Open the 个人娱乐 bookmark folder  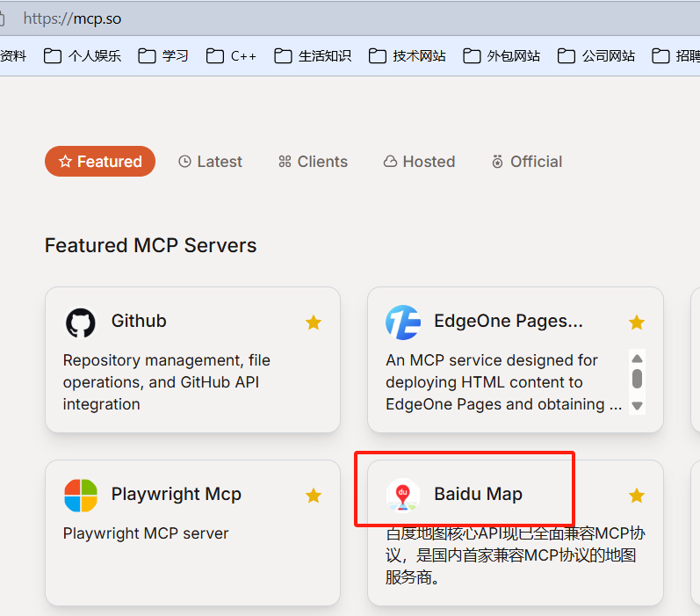tap(84, 56)
